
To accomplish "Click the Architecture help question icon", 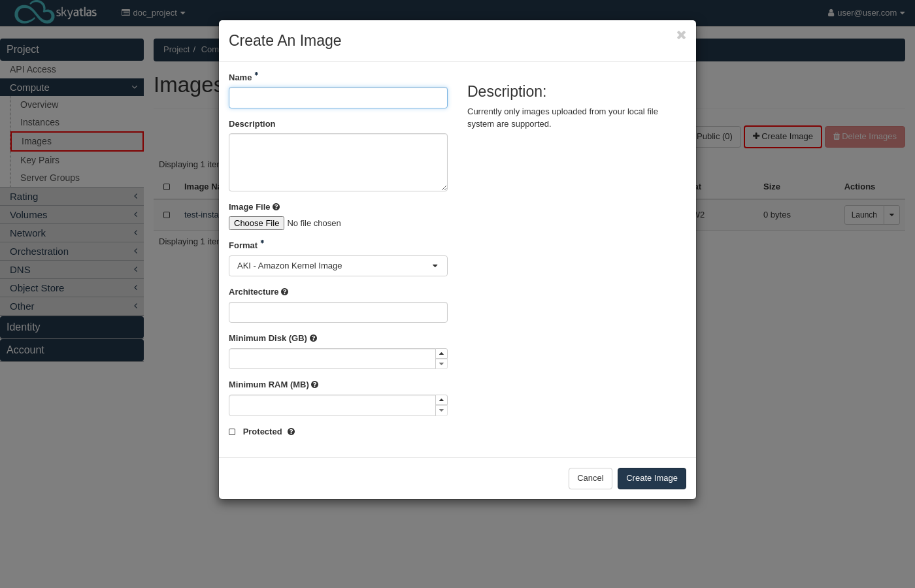I will pyautogui.click(x=284, y=292).
